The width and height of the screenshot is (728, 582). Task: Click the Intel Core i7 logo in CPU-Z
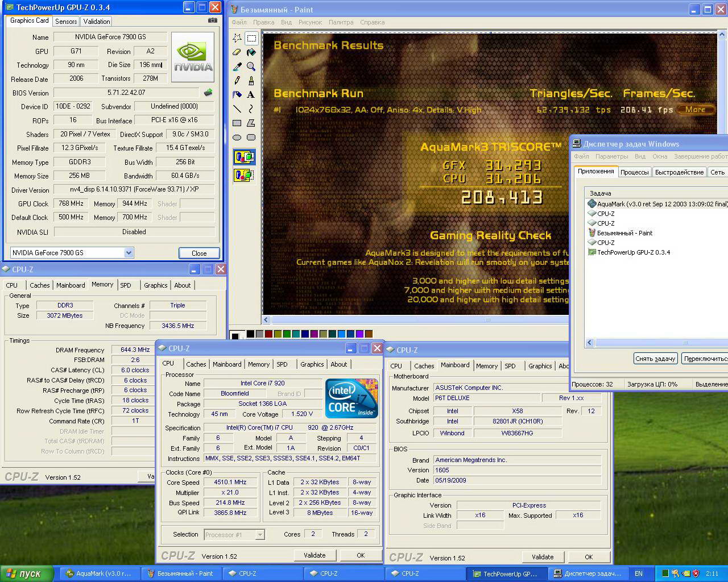(x=351, y=398)
